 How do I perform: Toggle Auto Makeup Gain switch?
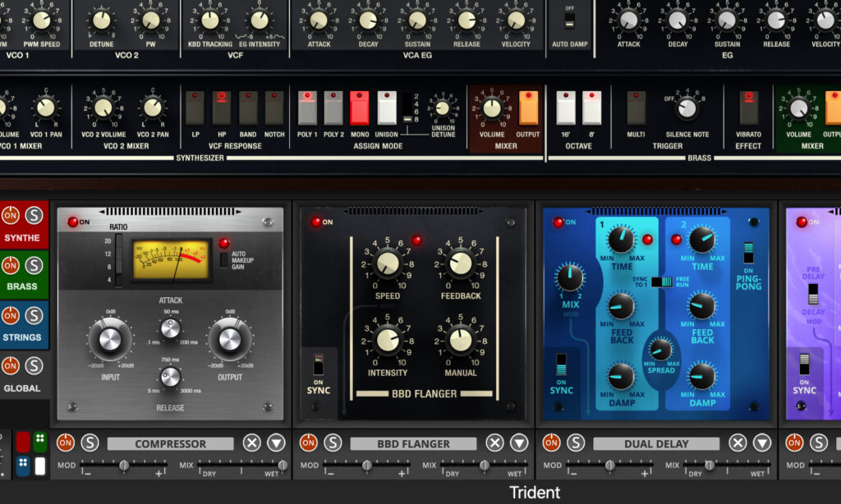(224, 259)
